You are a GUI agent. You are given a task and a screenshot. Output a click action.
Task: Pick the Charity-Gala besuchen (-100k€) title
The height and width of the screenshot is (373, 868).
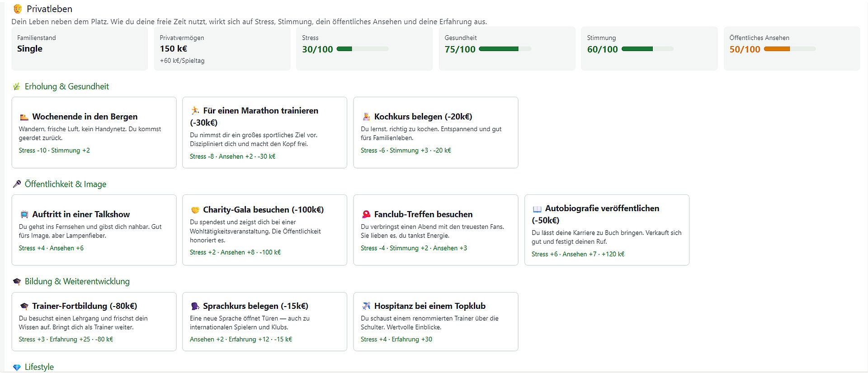[x=263, y=210]
